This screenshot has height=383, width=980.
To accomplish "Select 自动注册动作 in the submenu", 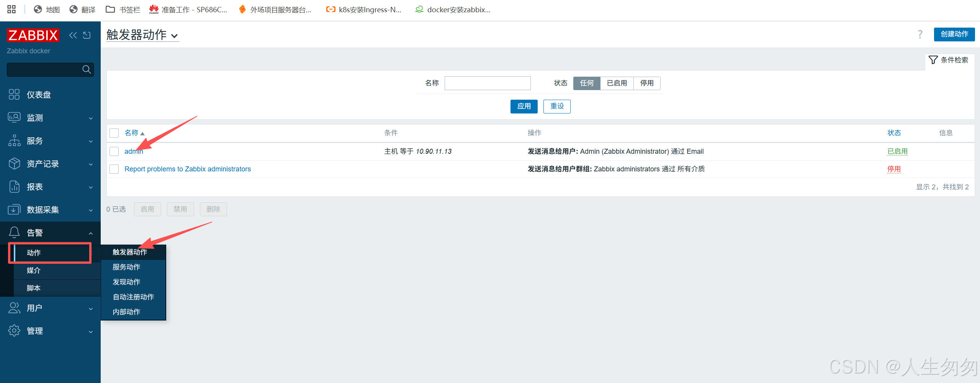I will 133,297.
